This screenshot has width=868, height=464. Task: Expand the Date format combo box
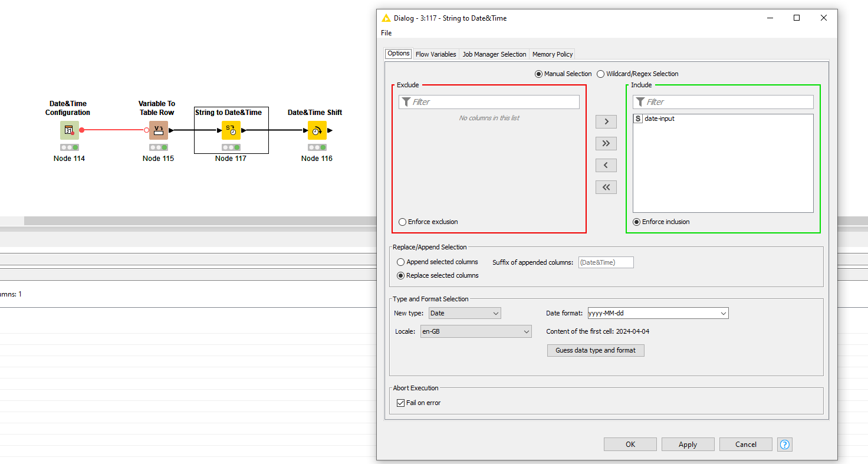click(724, 313)
